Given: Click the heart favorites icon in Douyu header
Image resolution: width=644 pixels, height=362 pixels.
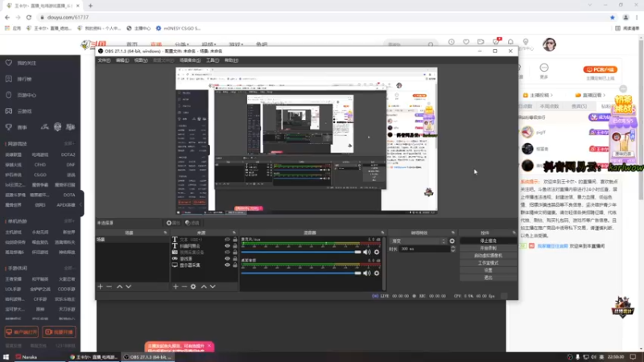Looking at the screenshot, I should (466, 42).
